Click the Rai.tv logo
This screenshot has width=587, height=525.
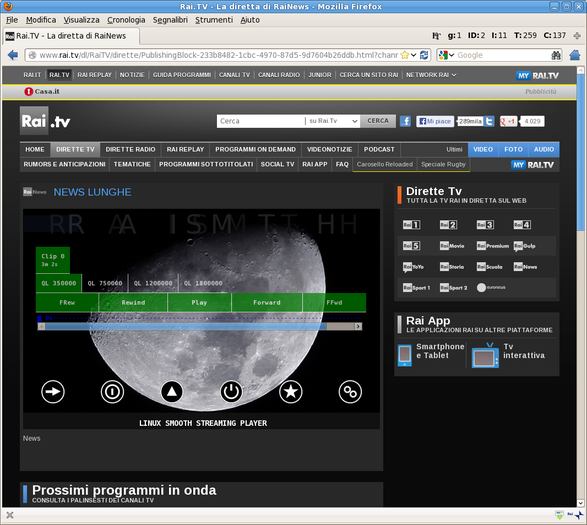coord(45,121)
